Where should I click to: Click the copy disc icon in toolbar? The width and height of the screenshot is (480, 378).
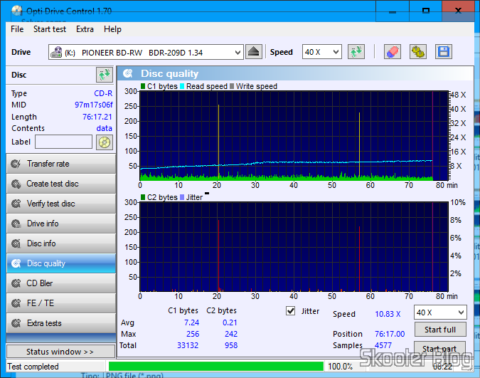[x=418, y=52]
